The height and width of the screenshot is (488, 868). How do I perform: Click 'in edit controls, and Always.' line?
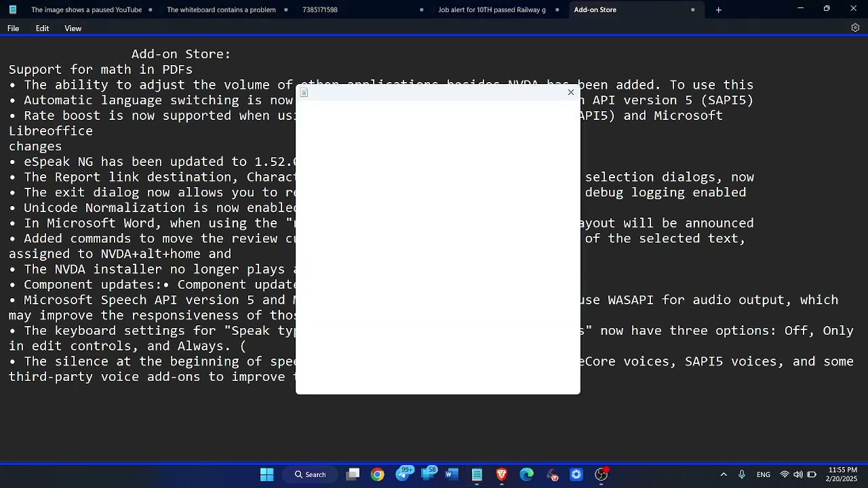point(127,346)
